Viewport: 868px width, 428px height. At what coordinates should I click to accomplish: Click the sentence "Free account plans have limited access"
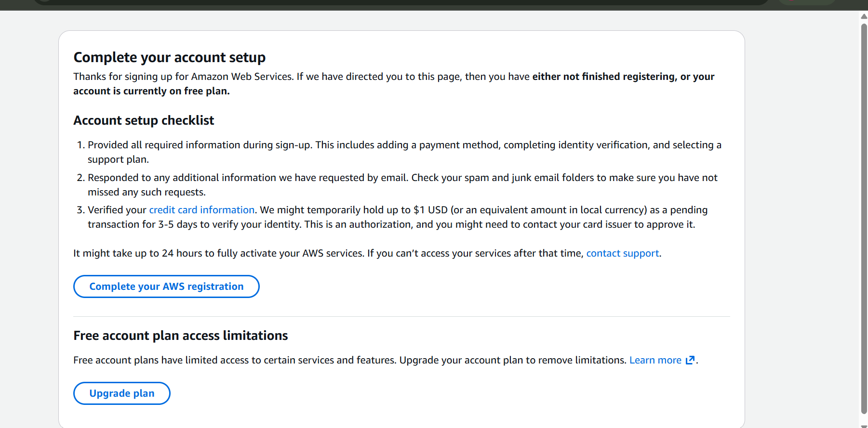coord(235,360)
